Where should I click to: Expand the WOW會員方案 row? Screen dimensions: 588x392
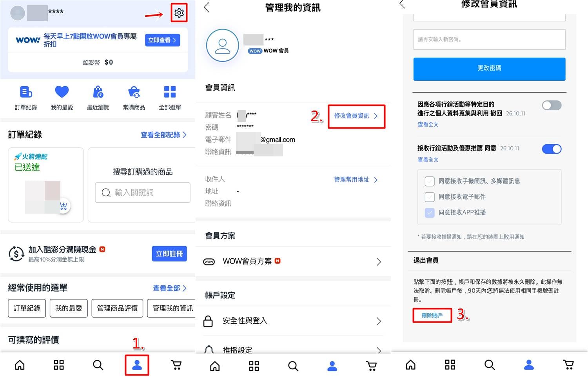click(x=293, y=261)
